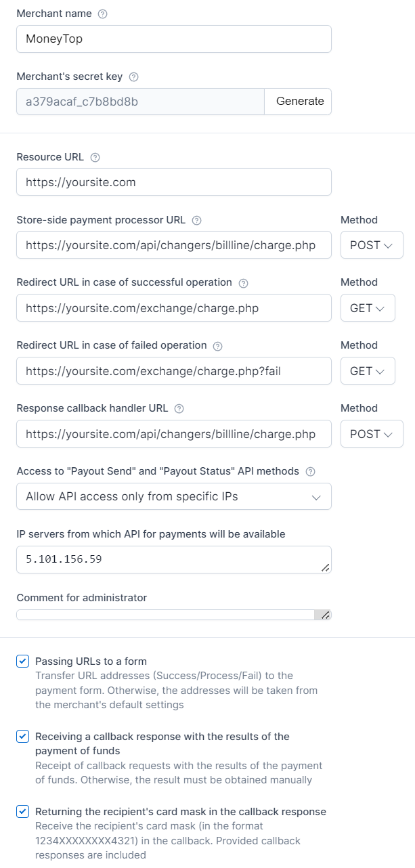Screen dimensions: 415x868
Task: Click the Comment for administrator text area
Action: pyautogui.click(x=166, y=615)
